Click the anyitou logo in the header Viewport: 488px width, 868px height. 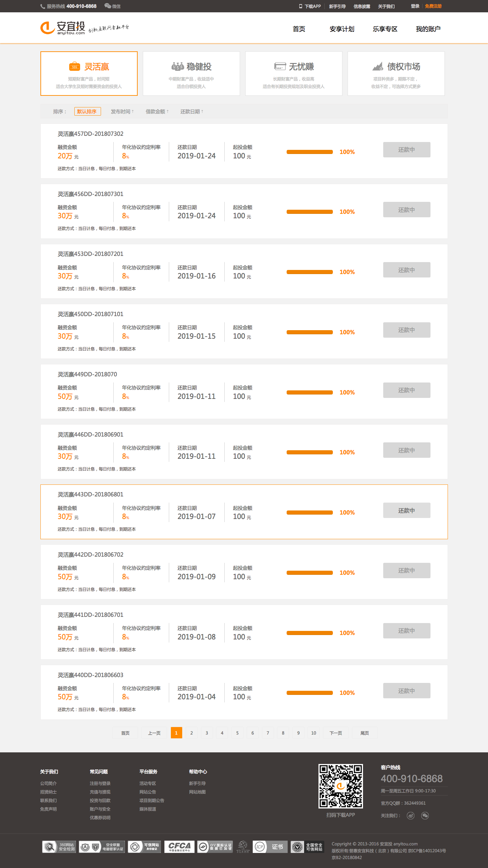tap(63, 28)
